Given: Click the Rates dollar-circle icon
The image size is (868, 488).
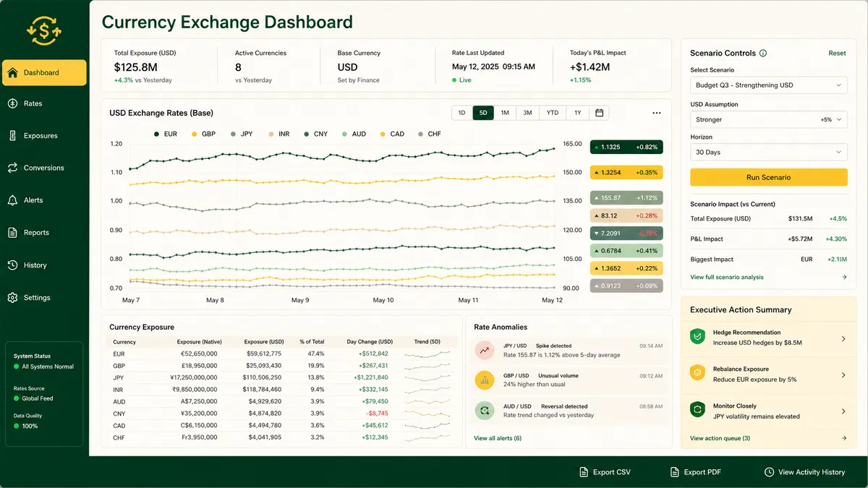Looking at the screenshot, I should pos(12,103).
